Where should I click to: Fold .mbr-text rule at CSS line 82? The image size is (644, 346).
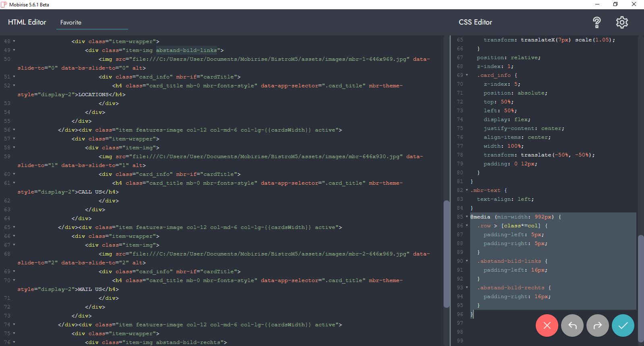point(467,190)
